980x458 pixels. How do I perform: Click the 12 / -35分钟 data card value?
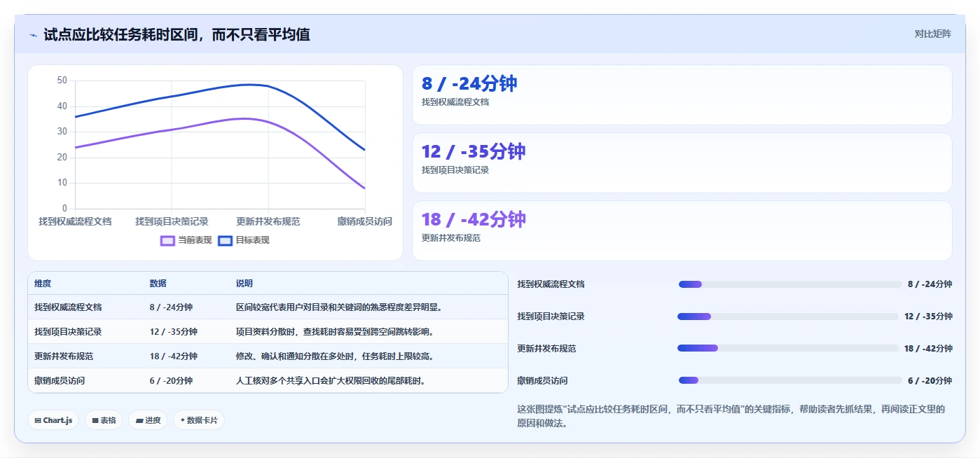[x=474, y=151]
